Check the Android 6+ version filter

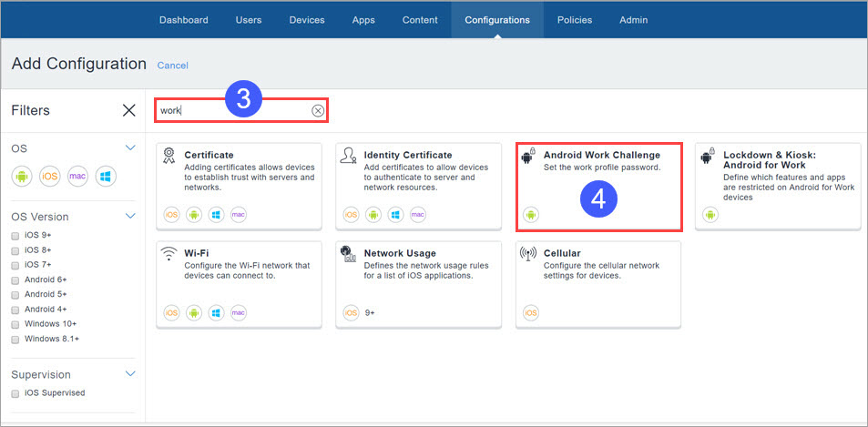(x=15, y=280)
